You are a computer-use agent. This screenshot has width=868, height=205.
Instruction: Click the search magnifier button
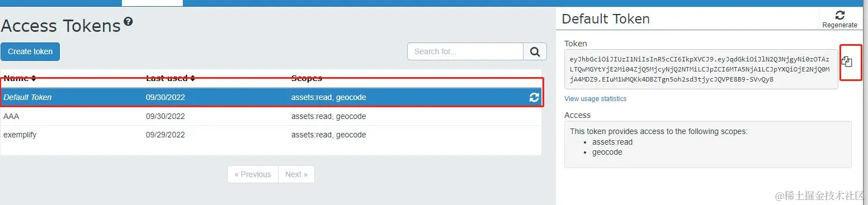pos(535,51)
